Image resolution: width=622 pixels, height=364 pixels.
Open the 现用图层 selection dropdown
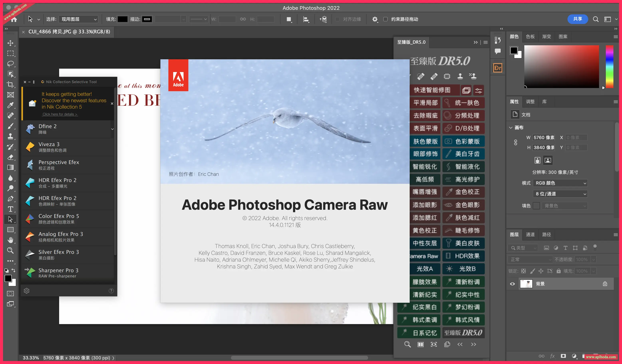point(78,19)
